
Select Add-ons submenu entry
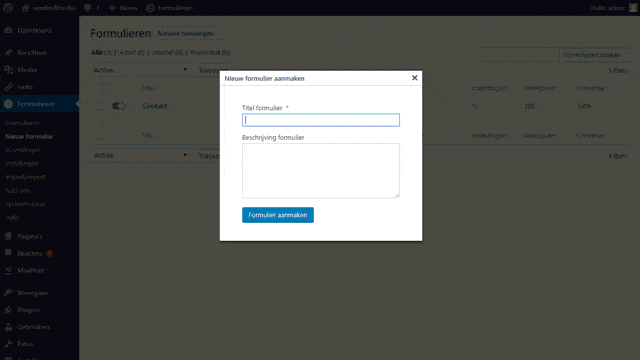(18, 190)
